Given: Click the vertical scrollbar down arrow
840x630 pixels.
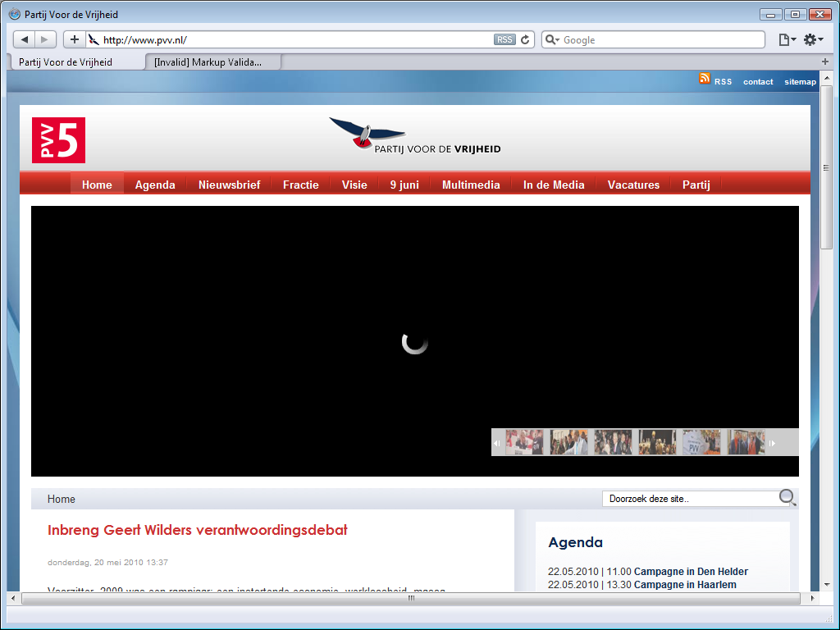Looking at the screenshot, I should pyautogui.click(x=826, y=584).
